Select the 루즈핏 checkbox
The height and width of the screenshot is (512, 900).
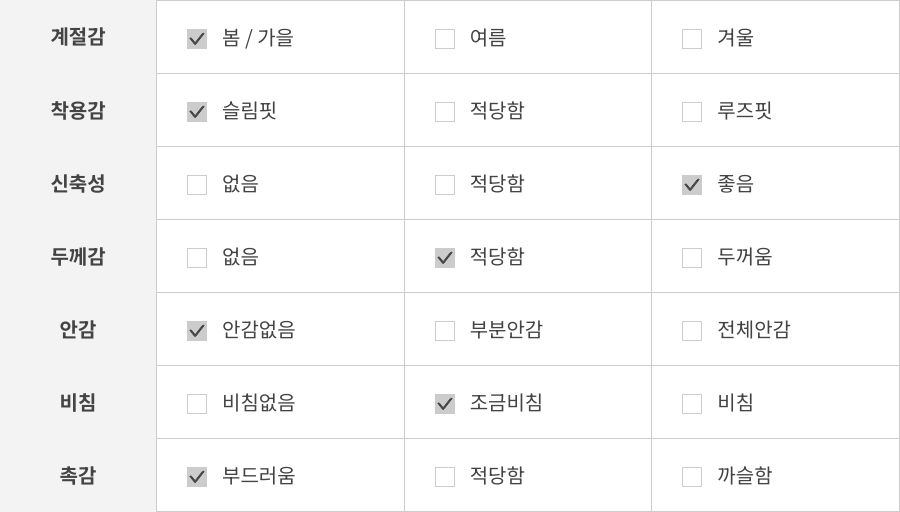(x=692, y=112)
